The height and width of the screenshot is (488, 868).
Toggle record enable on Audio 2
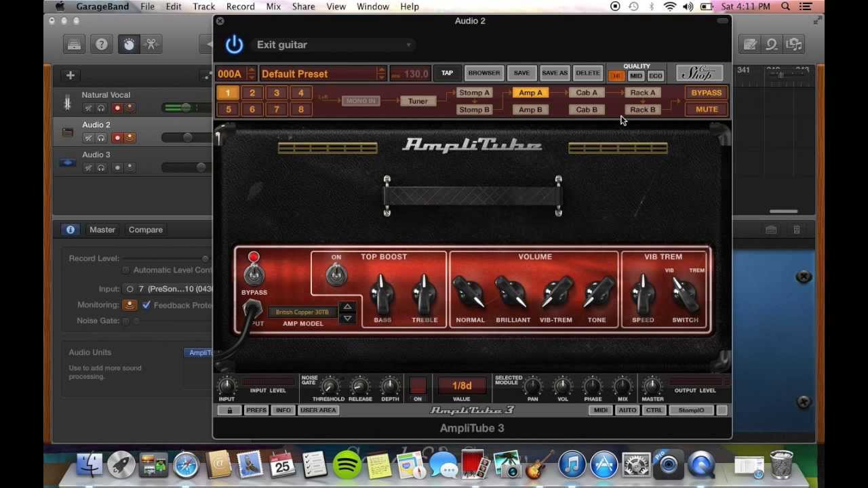[117, 138]
